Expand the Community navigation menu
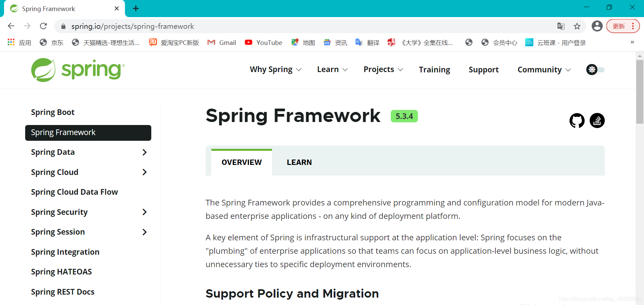Viewport: 644px width, 305px height. point(544,70)
